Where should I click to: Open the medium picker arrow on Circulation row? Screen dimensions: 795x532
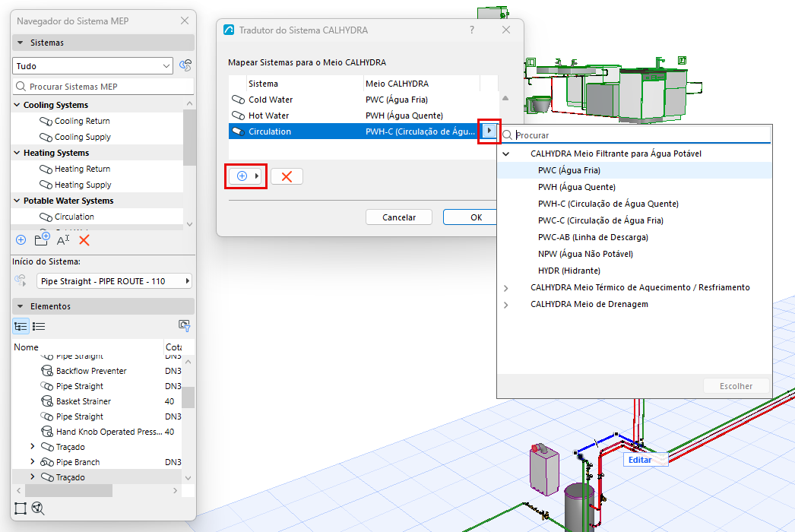coord(489,131)
